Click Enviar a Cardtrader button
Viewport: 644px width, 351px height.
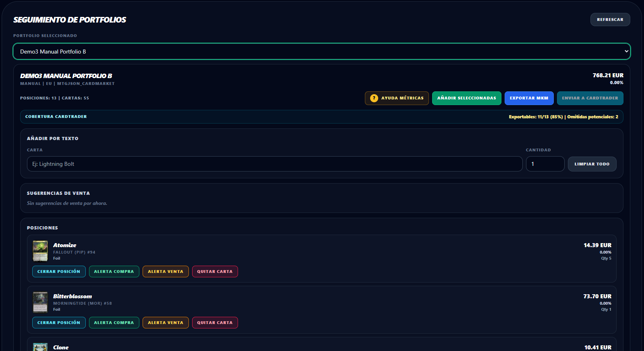(590, 98)
